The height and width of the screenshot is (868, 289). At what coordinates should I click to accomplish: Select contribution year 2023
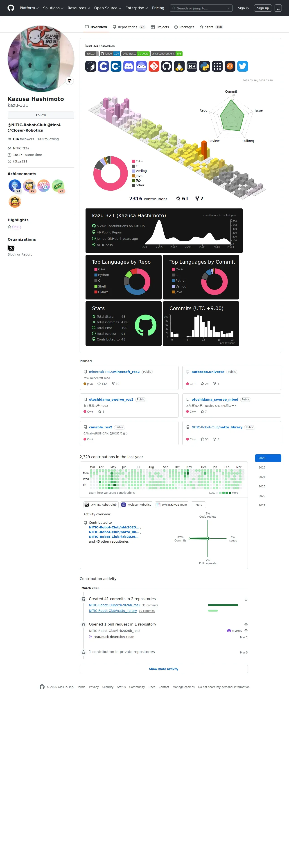[268, 486]
